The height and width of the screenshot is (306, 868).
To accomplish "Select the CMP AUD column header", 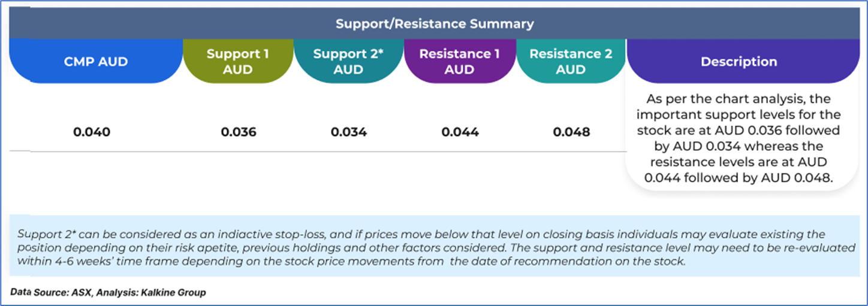I will click(97, 62).
